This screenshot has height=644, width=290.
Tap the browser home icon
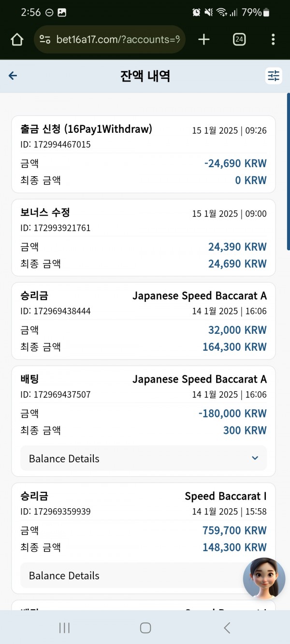(x=16, y=40)
